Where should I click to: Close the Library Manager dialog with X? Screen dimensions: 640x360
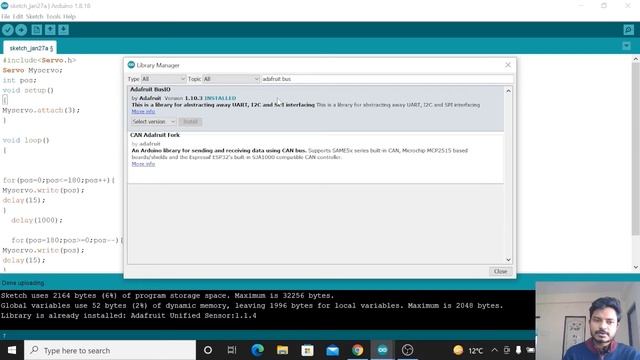508,65
